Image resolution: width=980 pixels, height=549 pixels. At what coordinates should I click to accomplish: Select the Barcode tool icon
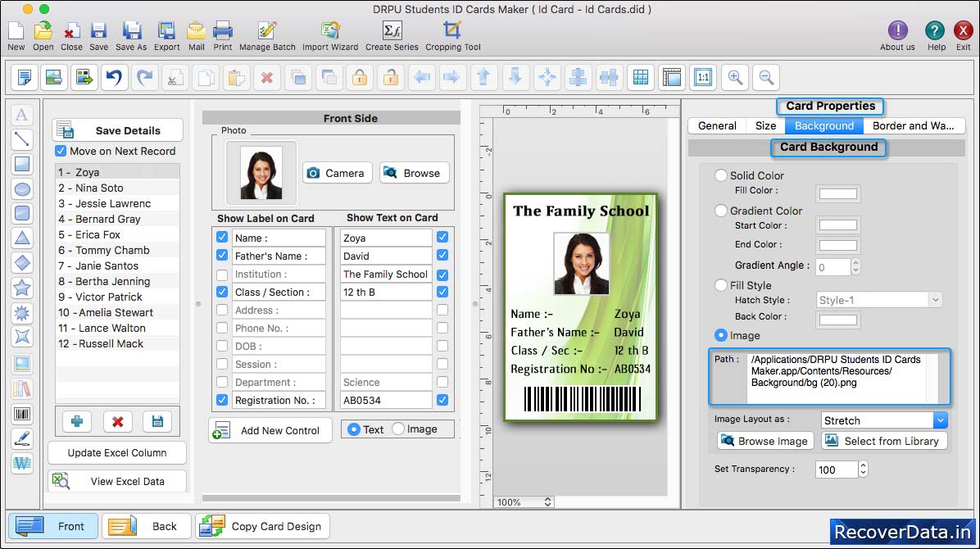[x=22, y=414]
